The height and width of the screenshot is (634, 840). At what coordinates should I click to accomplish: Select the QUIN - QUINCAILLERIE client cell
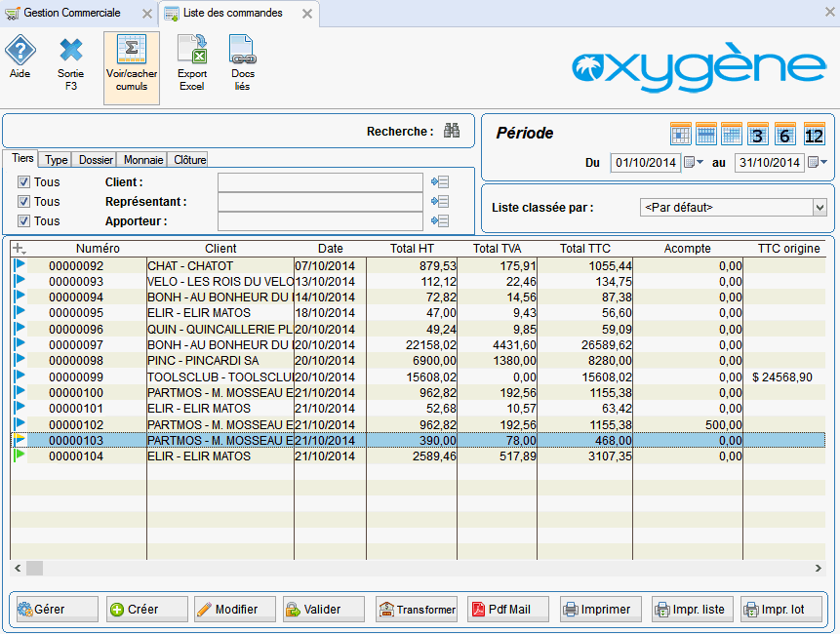220,329
